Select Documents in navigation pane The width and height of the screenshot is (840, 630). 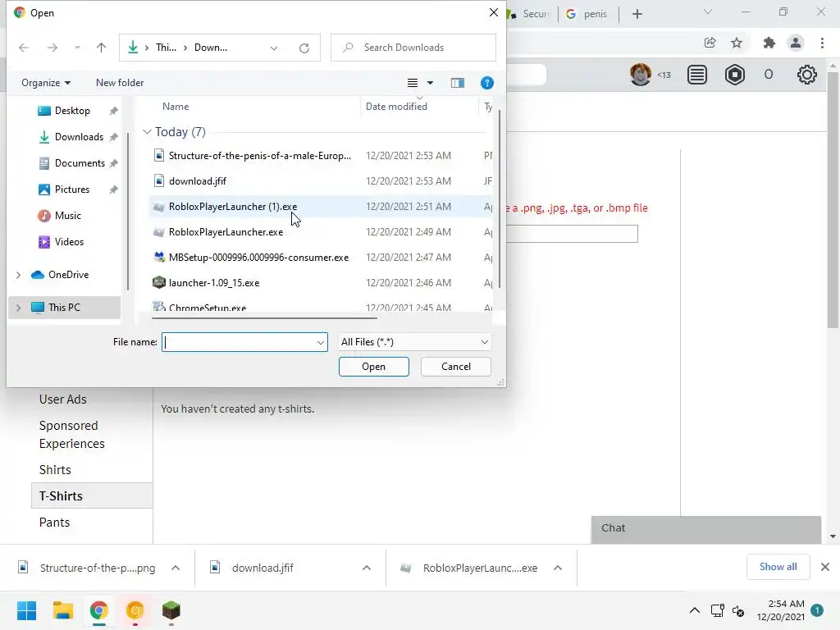coord(80,163)
